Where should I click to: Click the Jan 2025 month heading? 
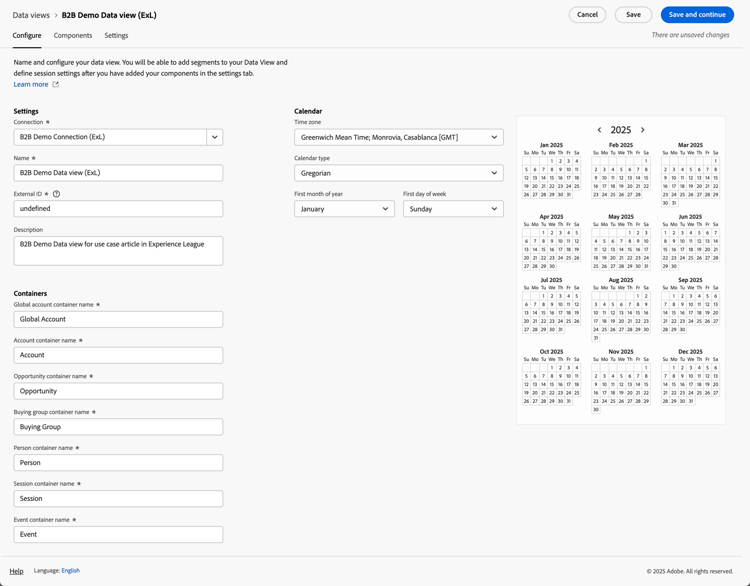(x=551, y=145)
